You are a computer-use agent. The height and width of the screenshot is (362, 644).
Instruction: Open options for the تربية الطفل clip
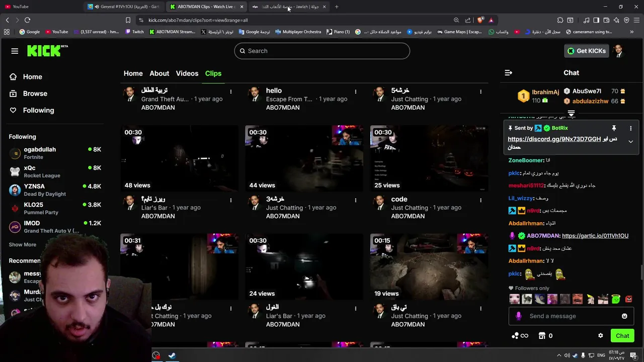click(231, 92)
